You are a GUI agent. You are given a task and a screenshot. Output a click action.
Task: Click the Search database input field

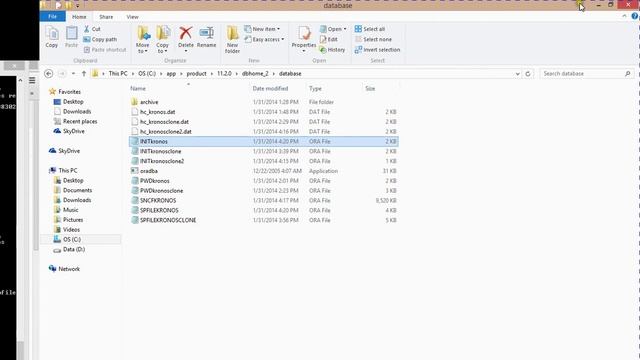point(582,74)
